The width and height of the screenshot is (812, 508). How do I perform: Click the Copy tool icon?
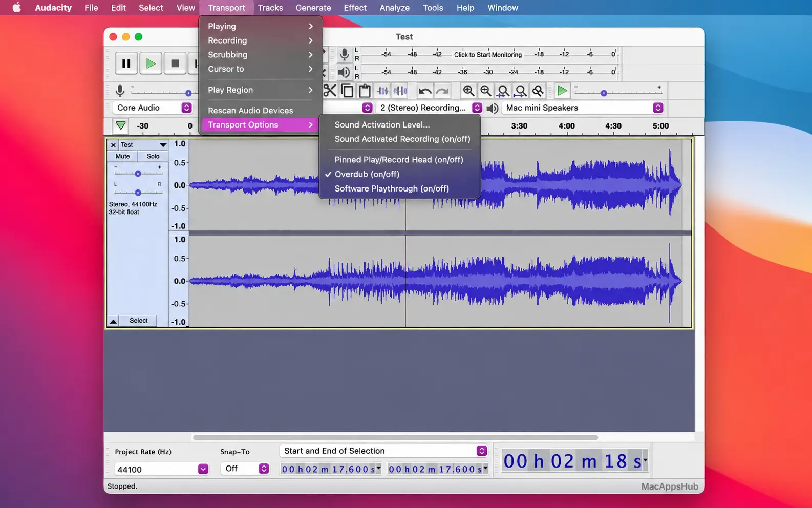point(347,91)
